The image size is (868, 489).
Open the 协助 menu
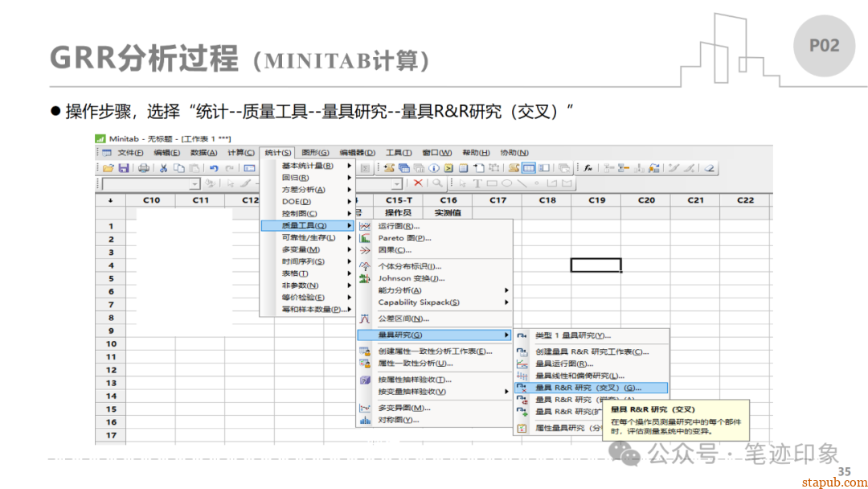click(x=514, y=153)
